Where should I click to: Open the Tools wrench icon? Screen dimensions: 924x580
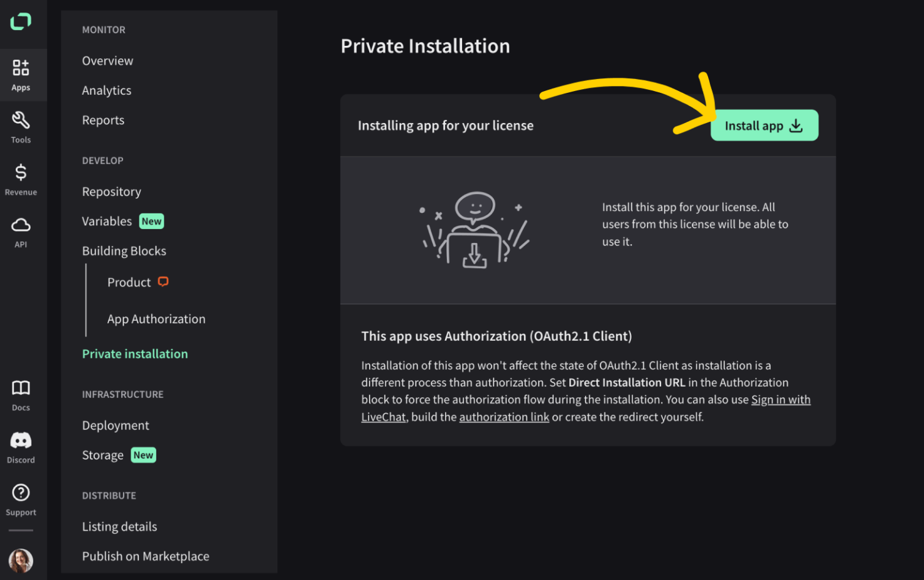click(x=21, y=119)
